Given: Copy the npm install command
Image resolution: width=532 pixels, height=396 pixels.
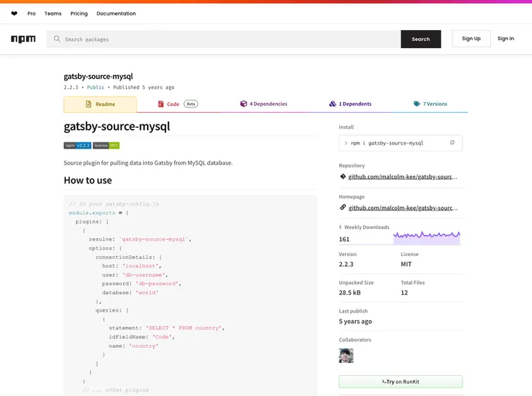Looking at the screenshot, I should click(452, 143).
